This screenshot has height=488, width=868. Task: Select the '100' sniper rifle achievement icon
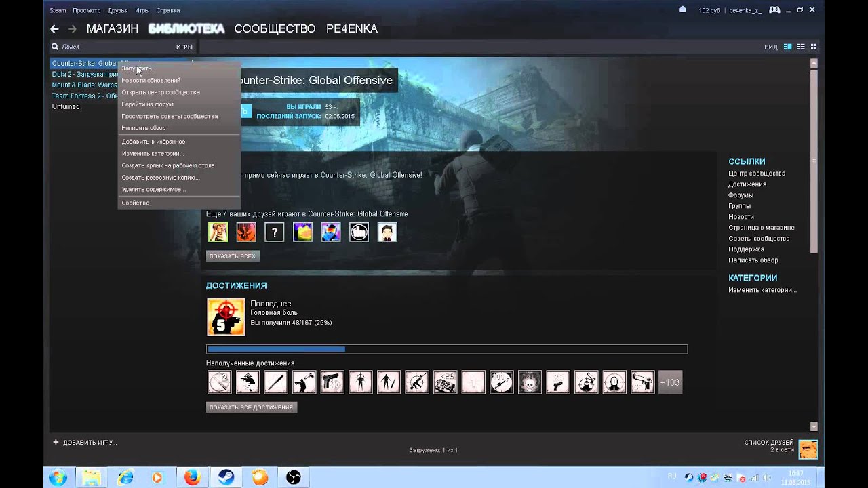tap(502, 382)
